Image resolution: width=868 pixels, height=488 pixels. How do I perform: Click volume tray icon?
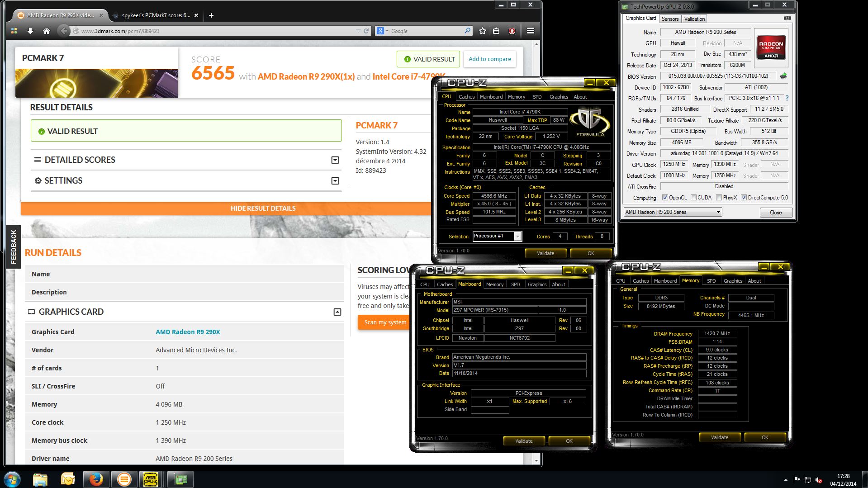tap(819, 480)
